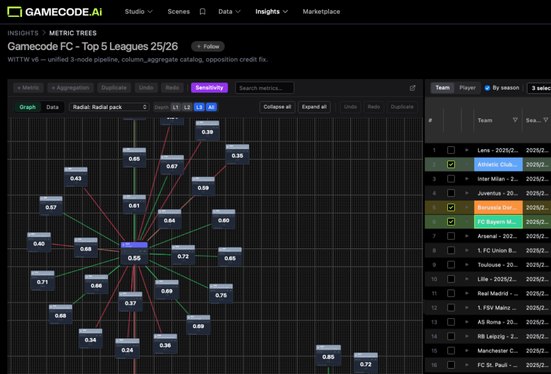The height and width of the screenshot is (374, 551).
Task: Select the 0.75 node
Action: click(x=221, y=294)
